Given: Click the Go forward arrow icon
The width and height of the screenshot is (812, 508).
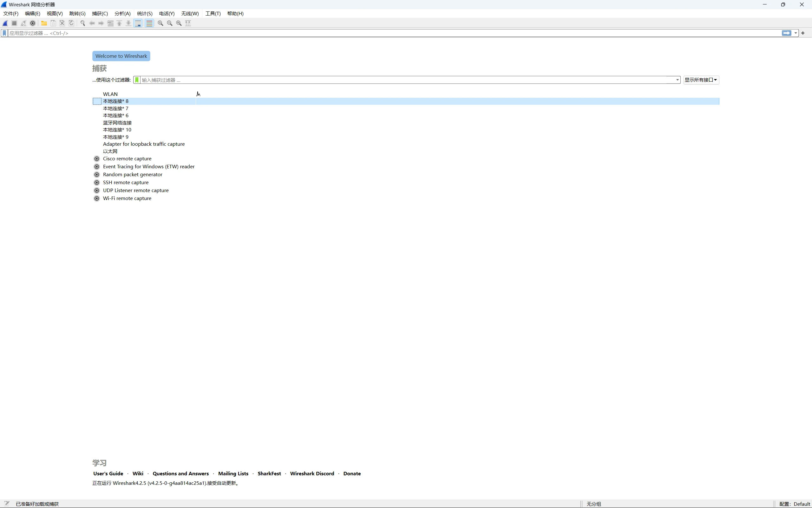Looking at the screenshot, I should tap(101, 23).
